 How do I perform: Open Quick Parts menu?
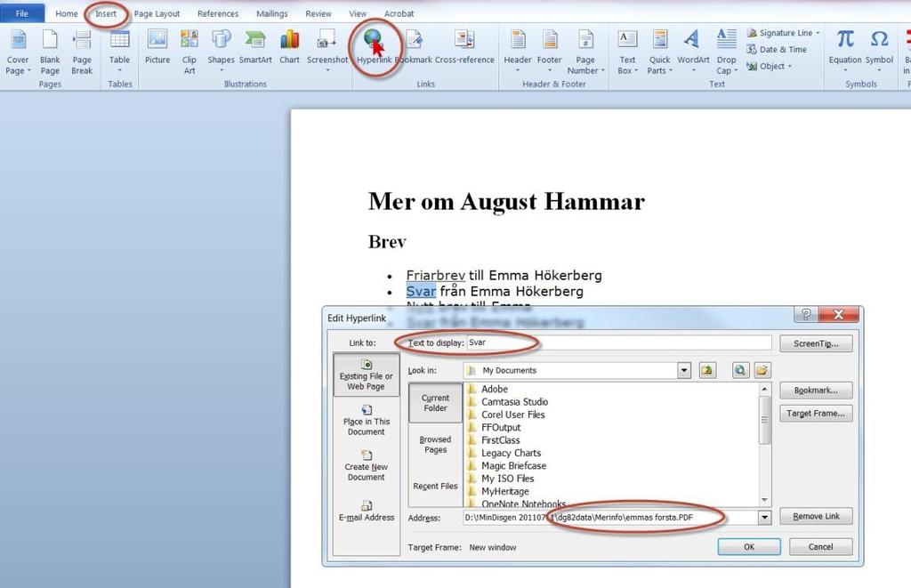click(659, 52)
